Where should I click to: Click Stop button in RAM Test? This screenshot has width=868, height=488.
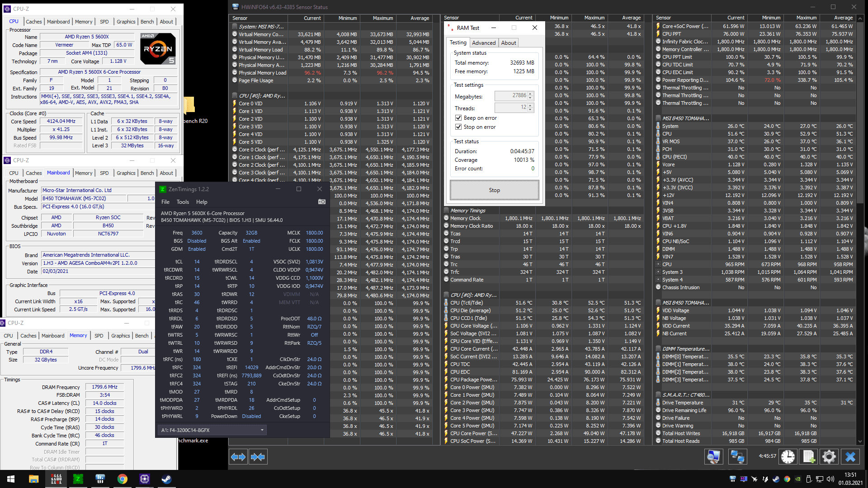pos(494,190)
